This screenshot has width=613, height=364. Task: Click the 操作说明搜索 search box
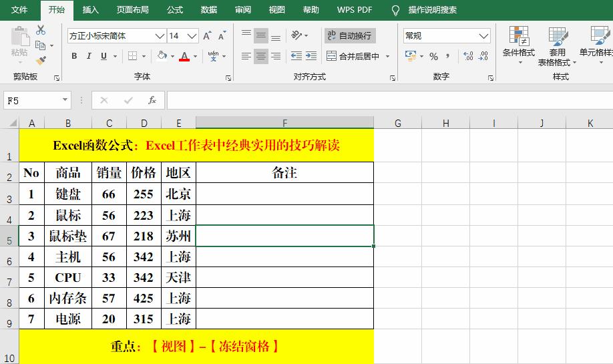pos(433,10)
